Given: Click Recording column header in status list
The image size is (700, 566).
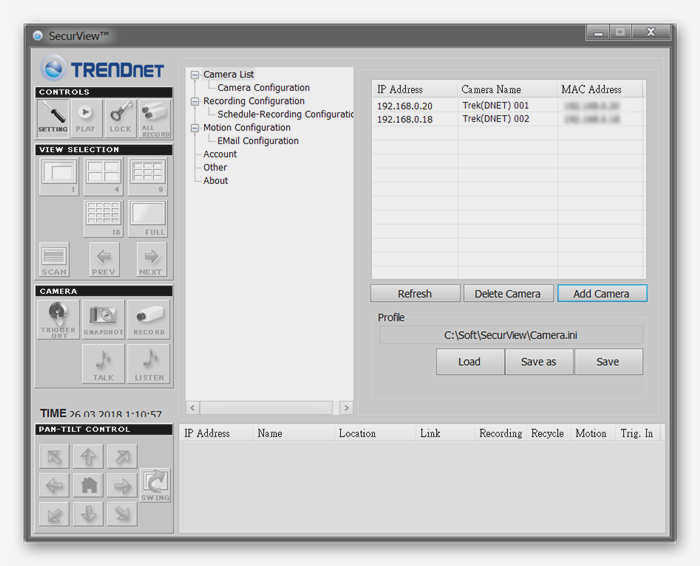Looking at the screenshot, I should pos(500,433).
